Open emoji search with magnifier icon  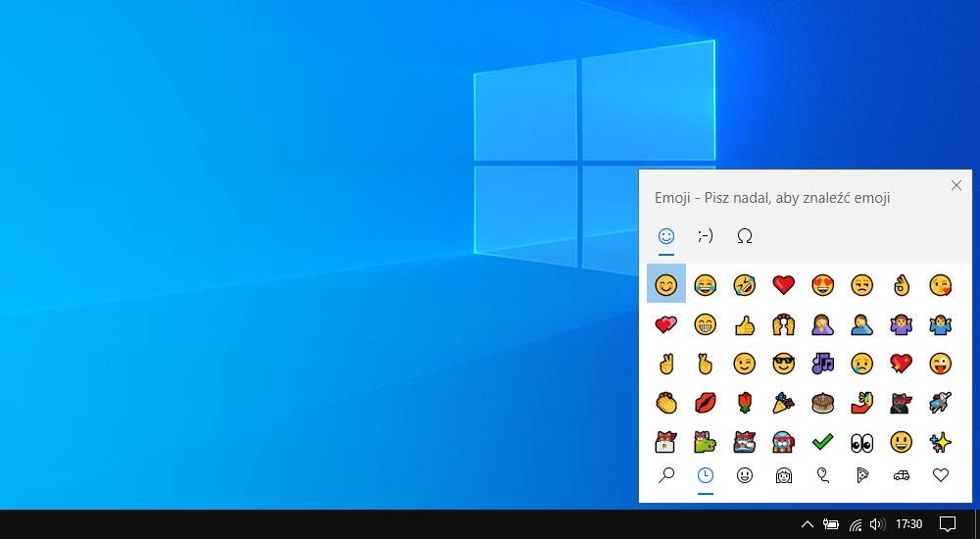(x=666, y=476)
